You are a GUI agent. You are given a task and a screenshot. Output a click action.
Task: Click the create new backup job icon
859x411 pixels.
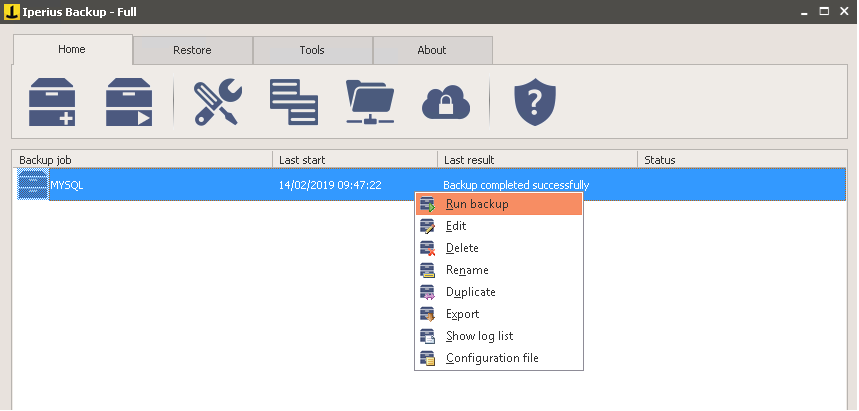pyautogui.click(x=52, y=102)
